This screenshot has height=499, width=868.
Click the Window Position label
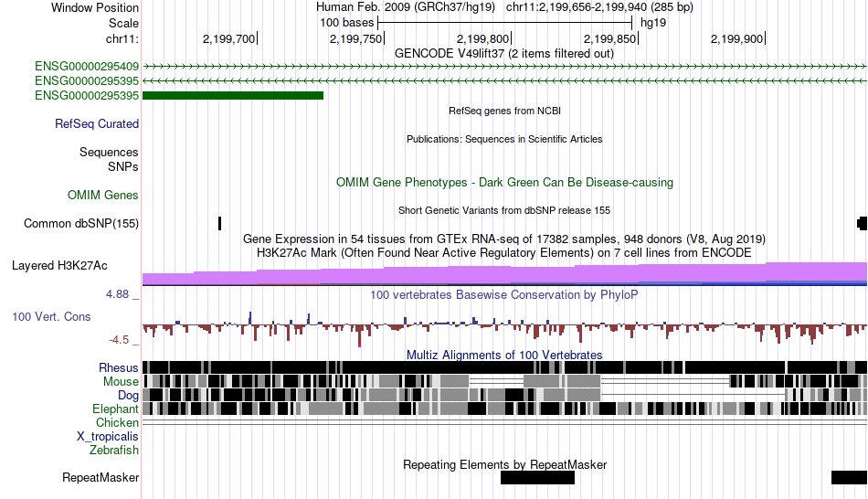pos(95,7)
